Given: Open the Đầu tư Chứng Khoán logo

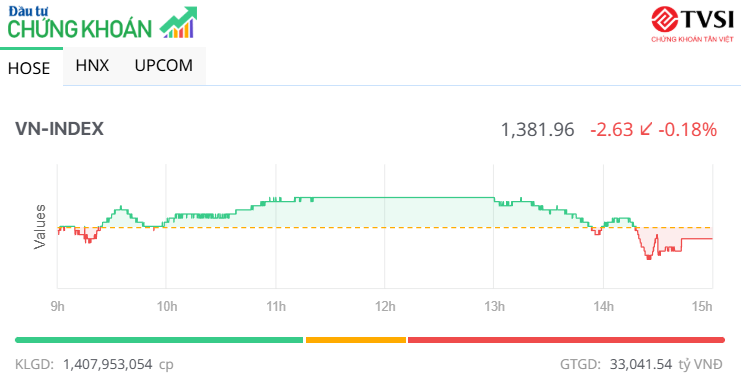Looking at the screenshot, I should [102, 22].
